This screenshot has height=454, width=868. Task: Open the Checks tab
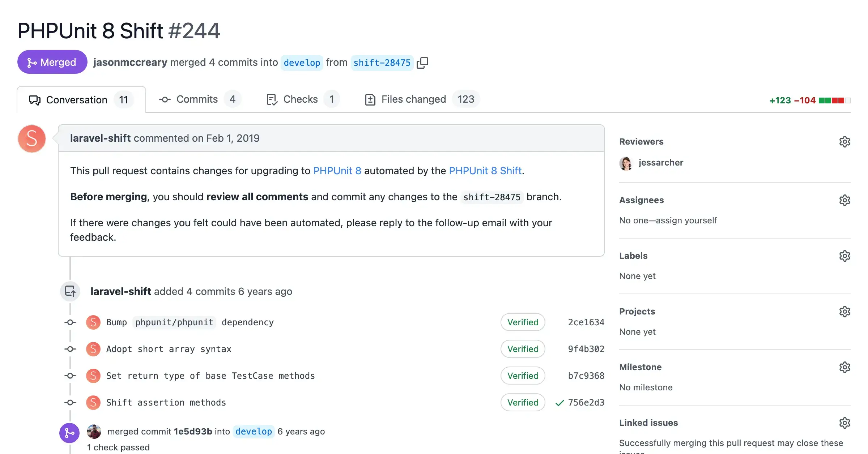300,99
